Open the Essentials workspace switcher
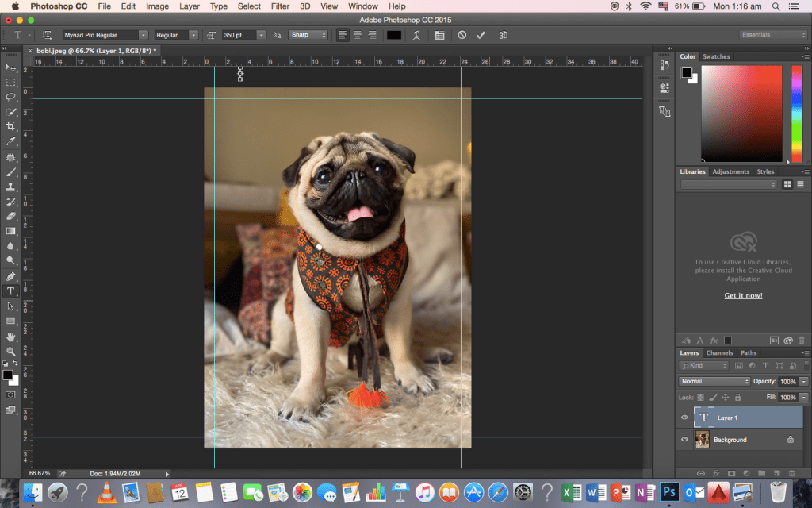 pyautogui.click(x=772, y=35)
